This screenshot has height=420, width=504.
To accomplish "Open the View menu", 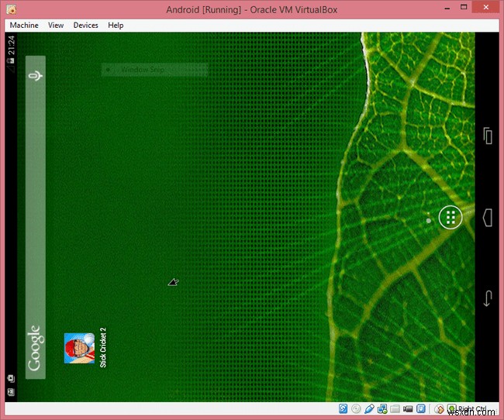I will click(x=56, y=25).
